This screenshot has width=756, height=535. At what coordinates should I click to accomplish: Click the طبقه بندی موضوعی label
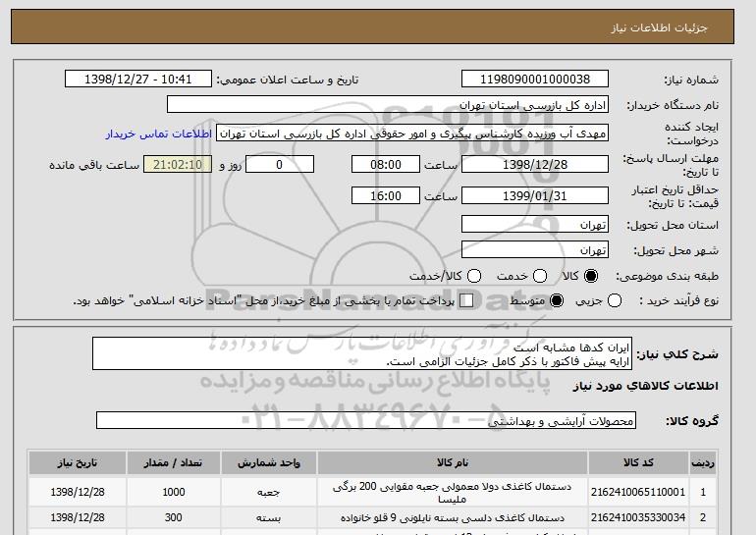pyautogui.click(x=667, y=276)
